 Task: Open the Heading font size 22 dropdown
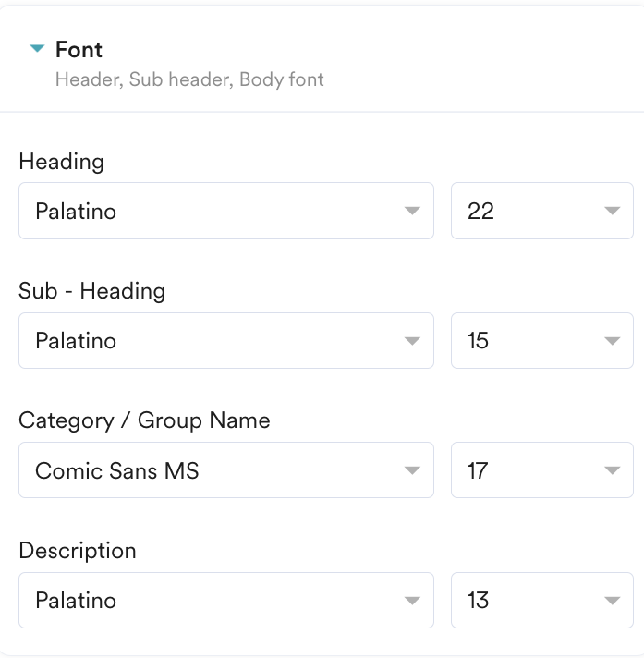(x=541, y=212)
